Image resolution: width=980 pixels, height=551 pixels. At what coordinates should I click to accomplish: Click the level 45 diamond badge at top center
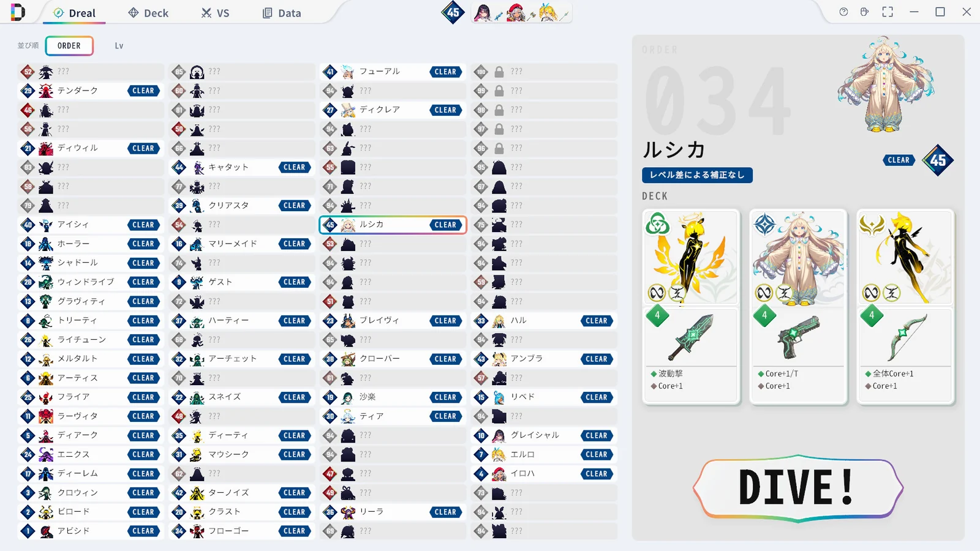click(x=453, y=12)
